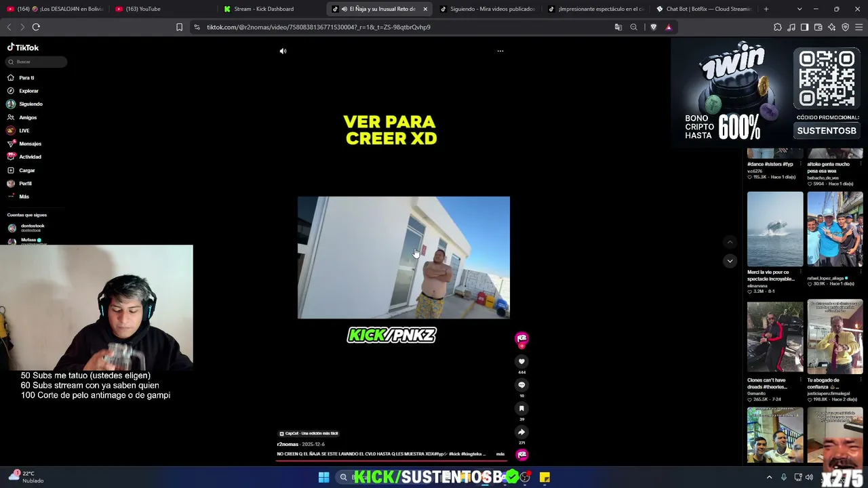Open the video comments
The width and height of the screenshot is (868, 488).
pos(521,385)
